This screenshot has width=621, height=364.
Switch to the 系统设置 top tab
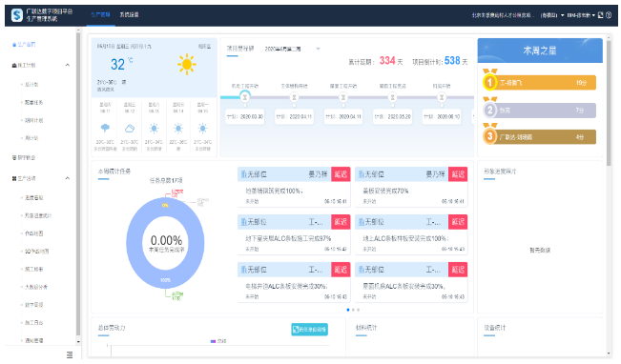[129, 14]
